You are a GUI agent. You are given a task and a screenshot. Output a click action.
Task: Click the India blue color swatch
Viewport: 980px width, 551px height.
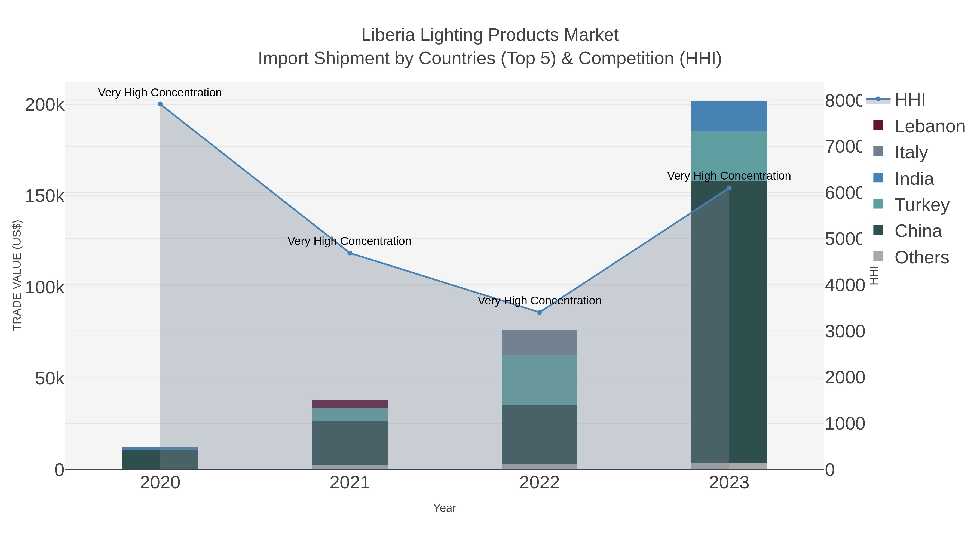[878, 178]
